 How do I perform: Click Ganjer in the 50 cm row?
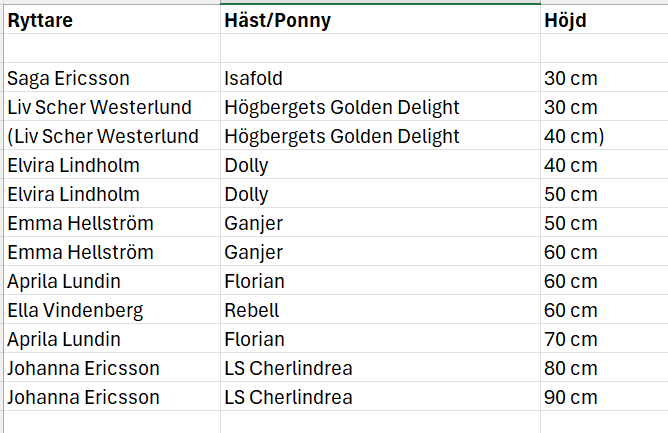pos(380,222)
